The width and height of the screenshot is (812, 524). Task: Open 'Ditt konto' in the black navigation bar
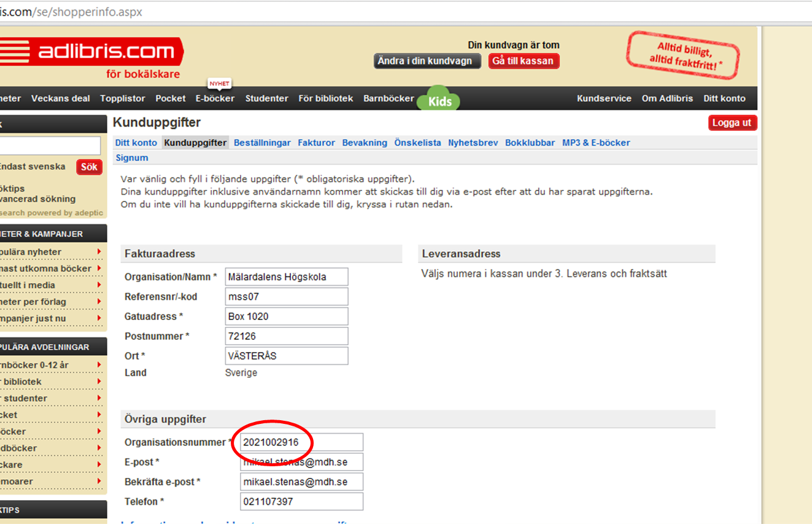click(724, 98)
